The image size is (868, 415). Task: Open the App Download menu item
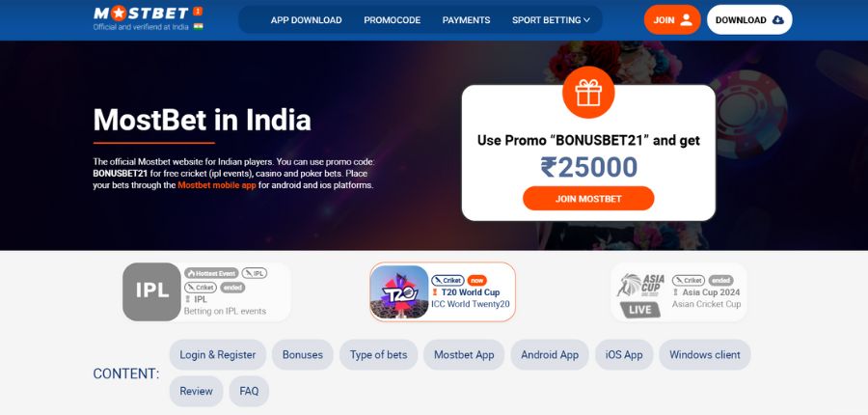click(306, 20)
